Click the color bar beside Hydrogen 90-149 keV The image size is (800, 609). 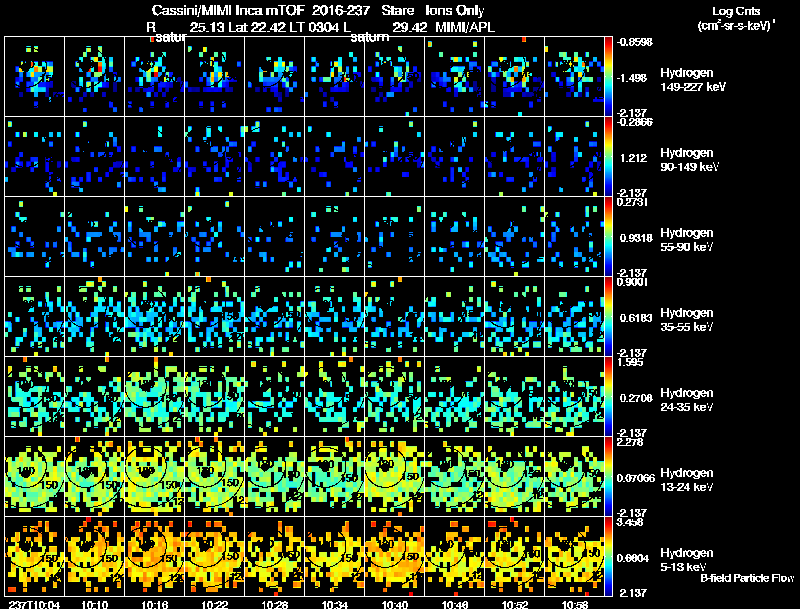point(608,156)
